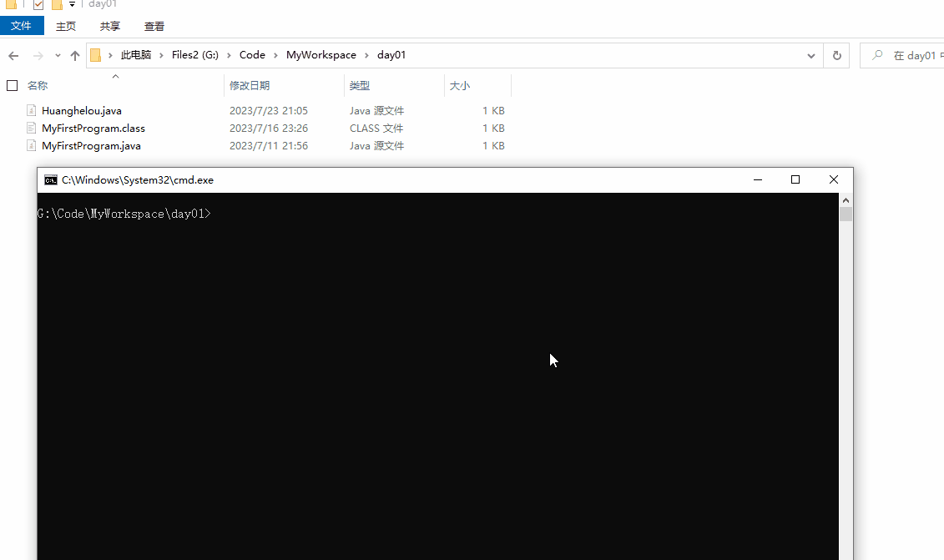
Task: Sort by 修改日期 column header
Action: [x=250, y=85]
